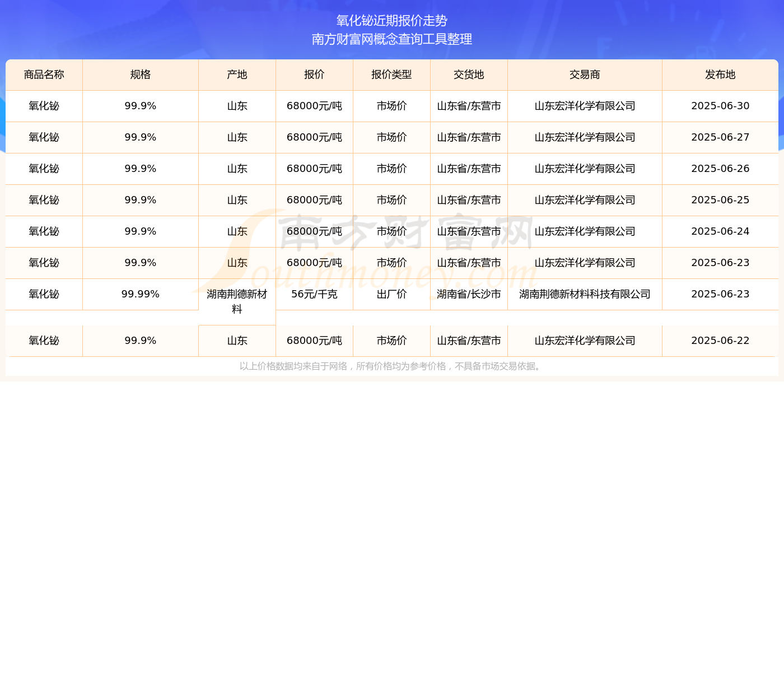Click the 报价类型 column header
Viewport: 784px width, 675px height.
391,75
